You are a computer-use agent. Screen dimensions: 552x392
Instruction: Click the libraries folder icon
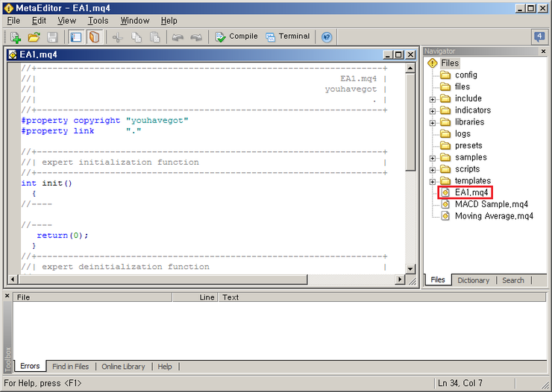tap(445, 122)
